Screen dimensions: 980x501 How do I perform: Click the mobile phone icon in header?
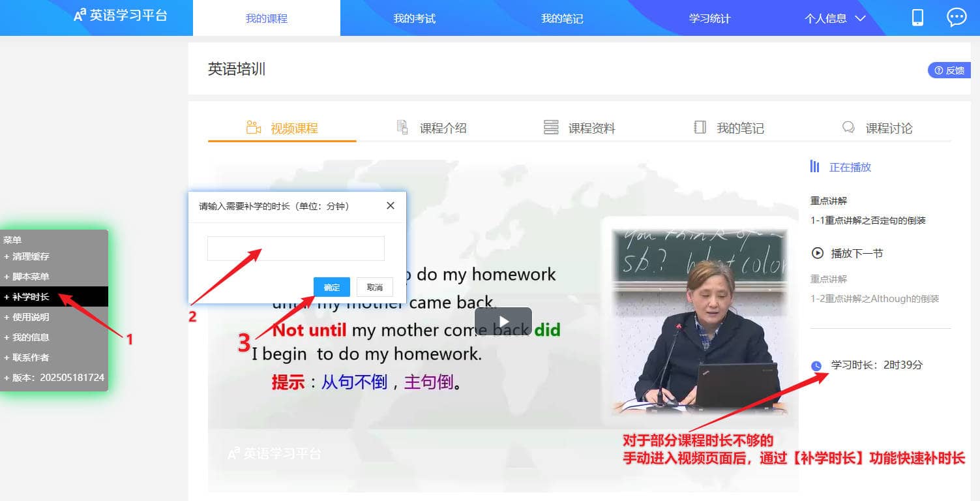pyautogui.click(x=917, y=18)
